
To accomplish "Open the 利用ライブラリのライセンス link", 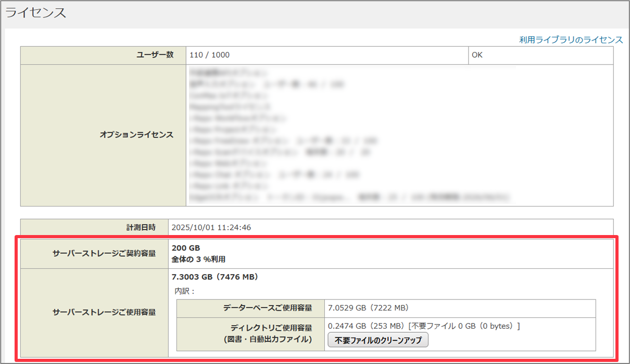I will pos(571,40).
